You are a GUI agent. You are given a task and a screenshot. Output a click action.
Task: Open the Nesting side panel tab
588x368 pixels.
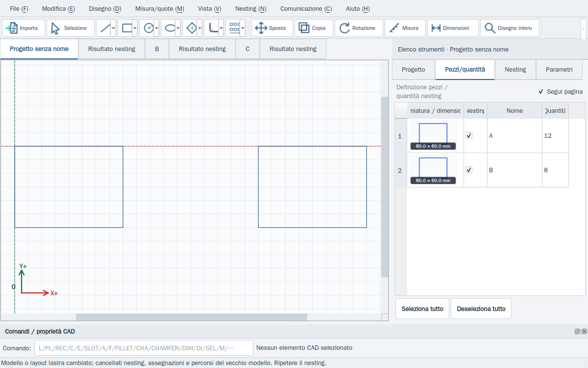coord(515,70)
